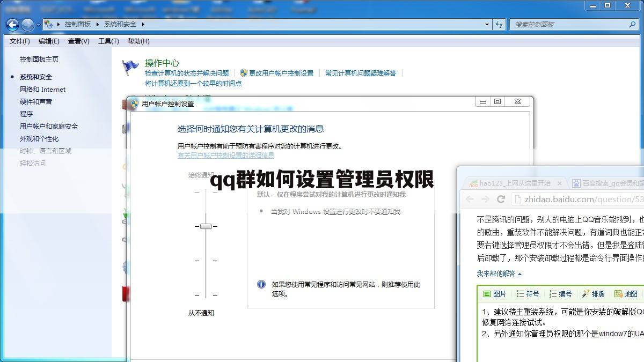The image size is (644, 362).
Task: Click the 控制面板 breadcrumb segment
Action: [78, 24]
